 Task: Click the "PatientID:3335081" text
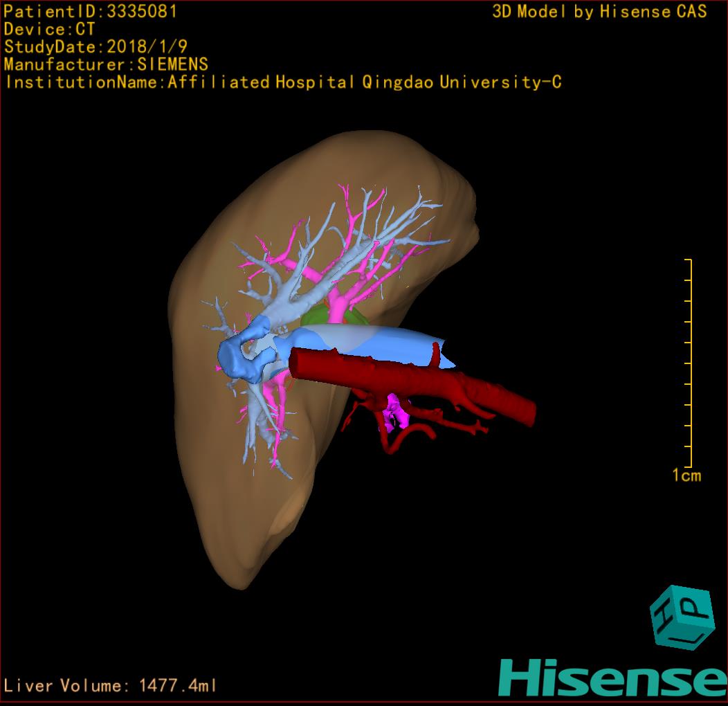click(90, 12)
